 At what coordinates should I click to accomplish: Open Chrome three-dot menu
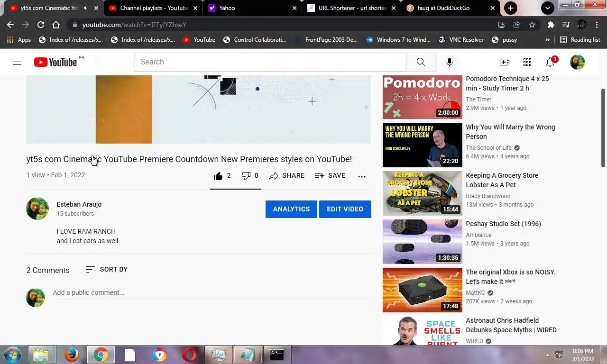click(597, 25)
